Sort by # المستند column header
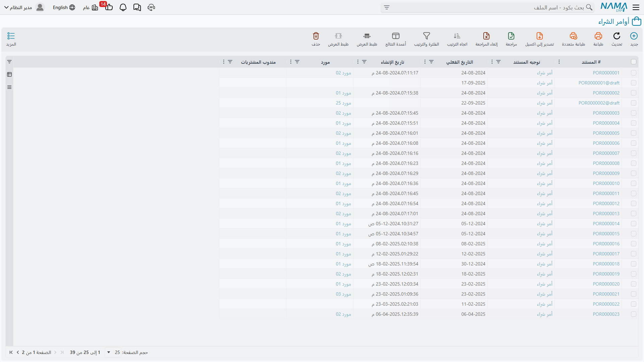The height and width of the screenshot is (362, 644). coord(591,62)
